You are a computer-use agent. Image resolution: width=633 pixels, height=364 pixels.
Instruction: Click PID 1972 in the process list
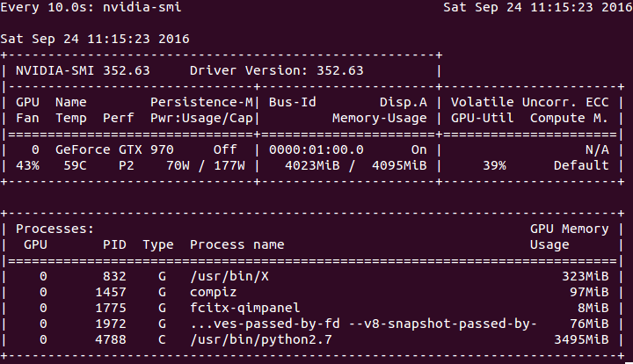coord(117,324)
